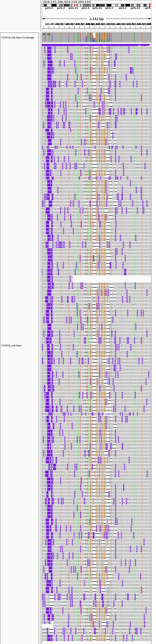Click the 2,142 bp span label on ruler
This screenshot has width=156, height=644.
[96, 19]
